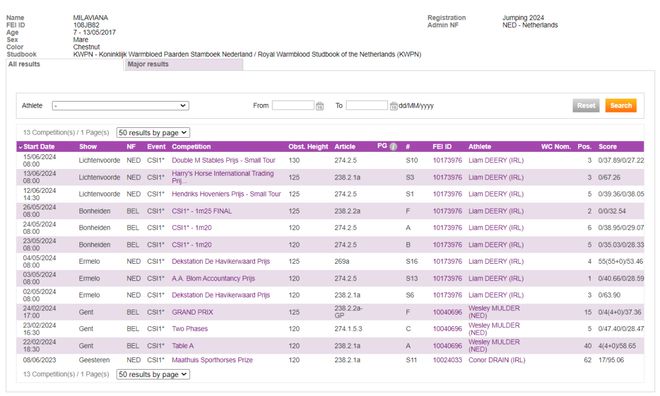Open Hendriks Hoveniers Prijs - Small Tour
660x396 pixels.
pyautogui.click(x=226, y=194)
